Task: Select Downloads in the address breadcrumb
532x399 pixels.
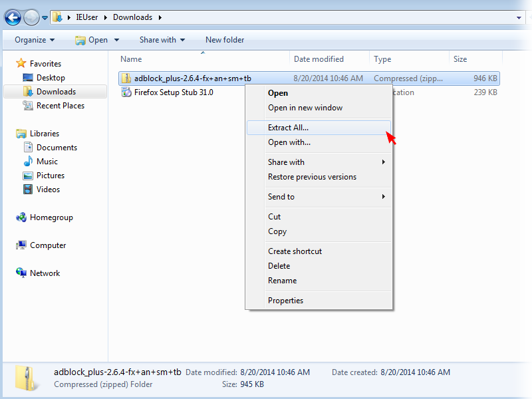Action: 132,17
